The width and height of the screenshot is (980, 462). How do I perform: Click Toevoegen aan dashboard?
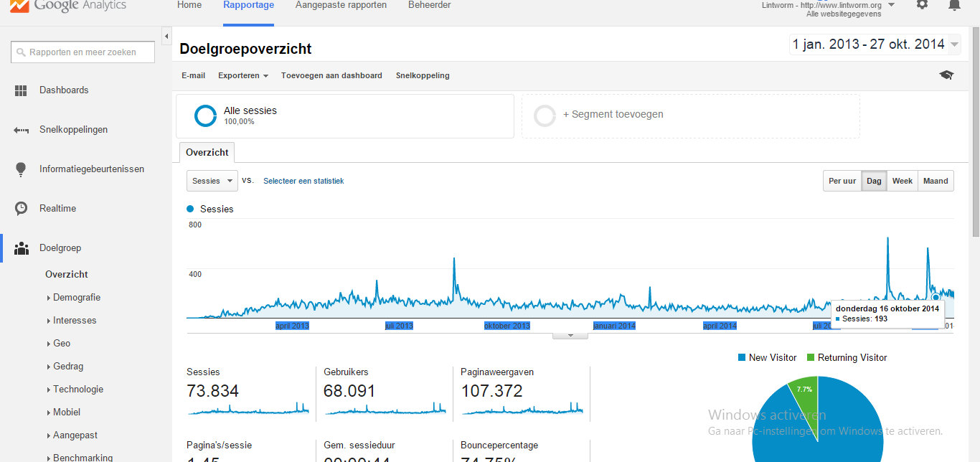tap(331, 75)
